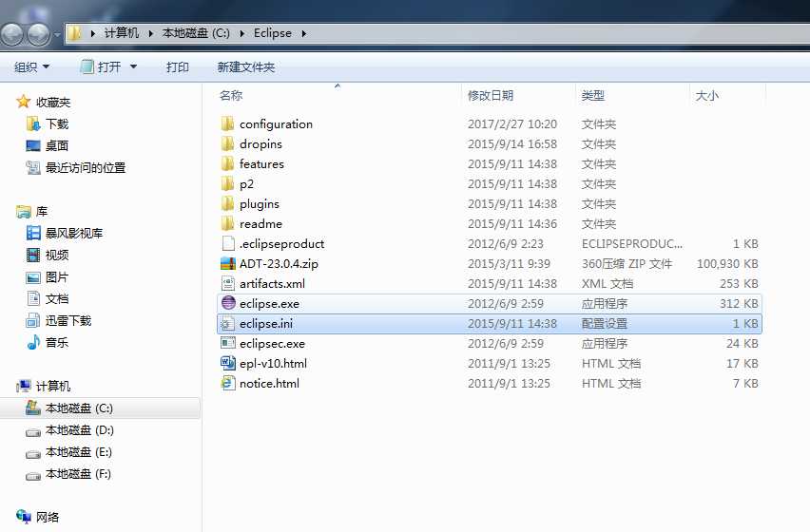Click the 100,930 KB size value
Viewport: 810px width, 532px height.
point(727,264)
